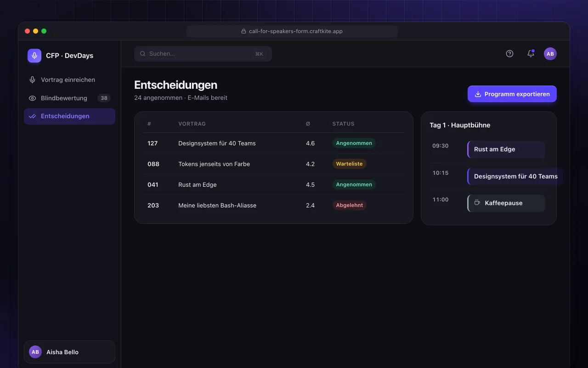The width and height of the screenshot is (588, 368).
Task: Select Entscheidungen in the sidebar
Action: pyautogui.click(x=69, y=116)
